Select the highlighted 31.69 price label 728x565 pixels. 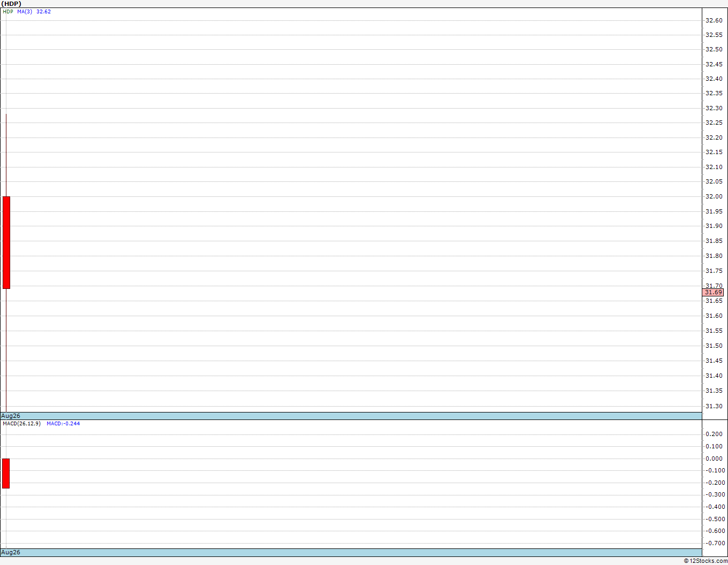(713, 292)
